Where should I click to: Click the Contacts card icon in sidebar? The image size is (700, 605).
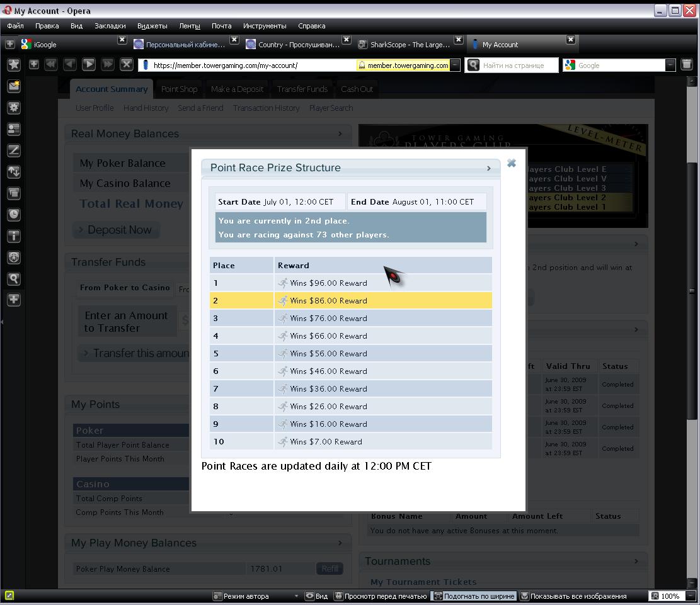(x=13, y=129)
